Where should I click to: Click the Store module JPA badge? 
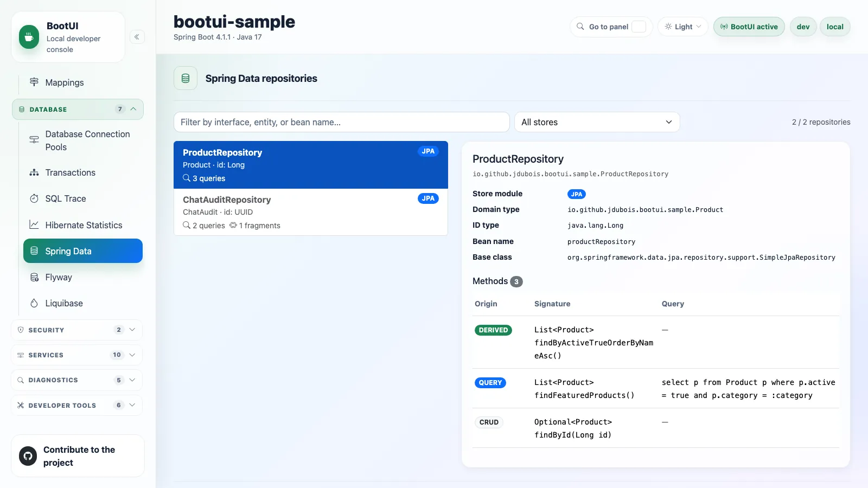tap(577, 194)
